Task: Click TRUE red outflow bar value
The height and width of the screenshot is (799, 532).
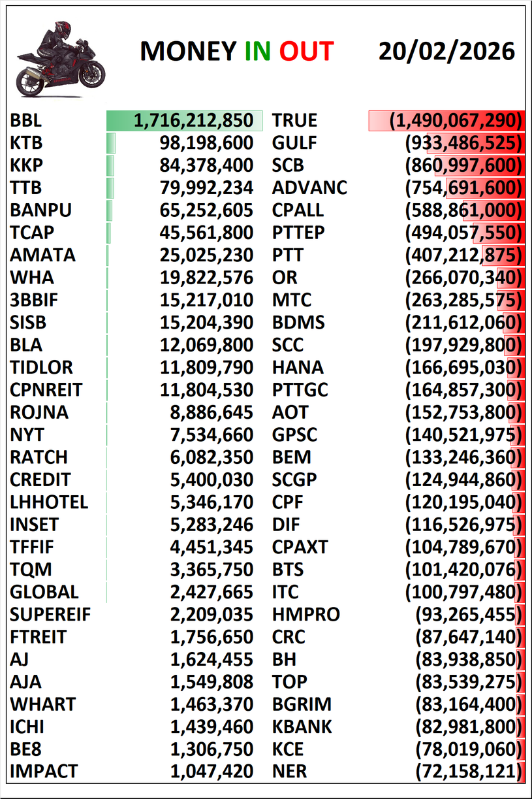Action: 456,121
